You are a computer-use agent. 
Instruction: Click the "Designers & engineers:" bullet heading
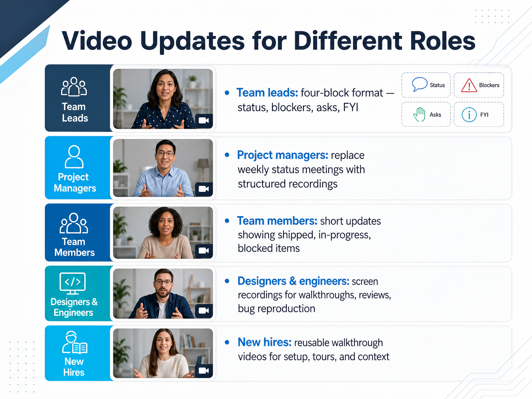coord(293,281)
